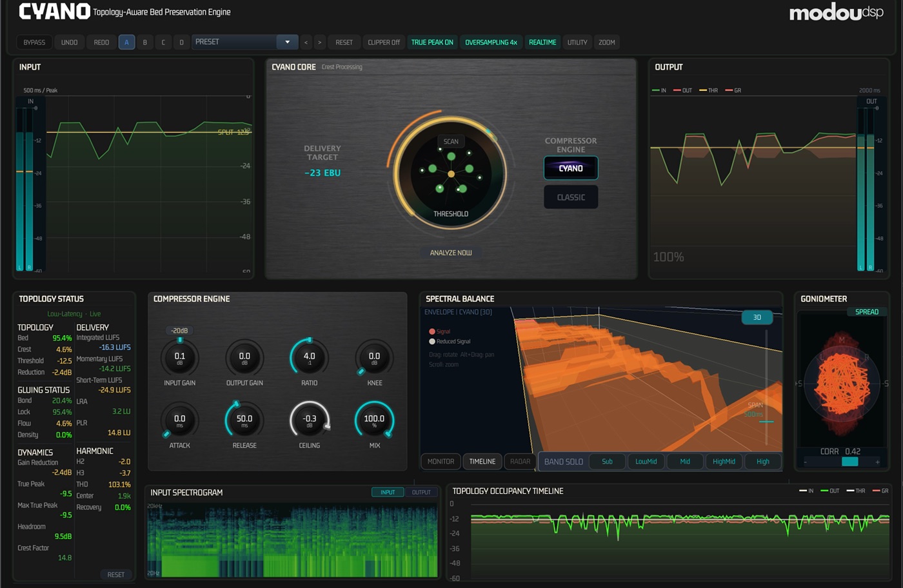Change the -23 EBU delivery target
Screen dimensions: 903x588
(322, 173)
